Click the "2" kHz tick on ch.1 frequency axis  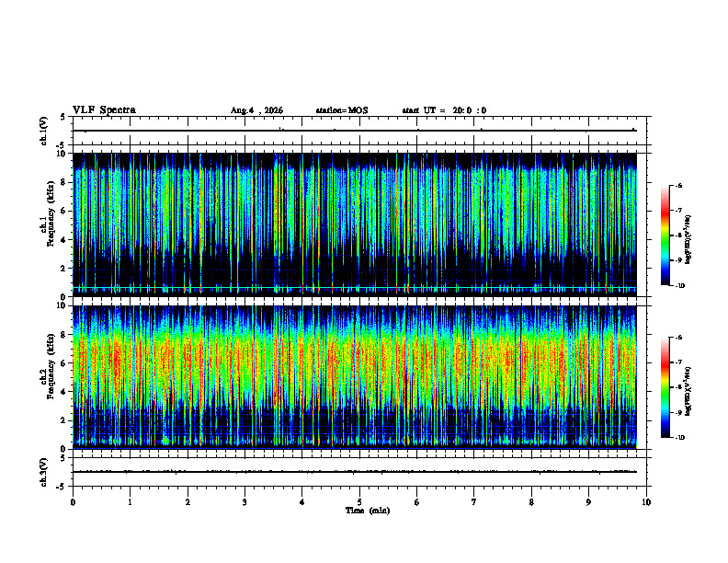pyautogui.click(x=64, y=268)
